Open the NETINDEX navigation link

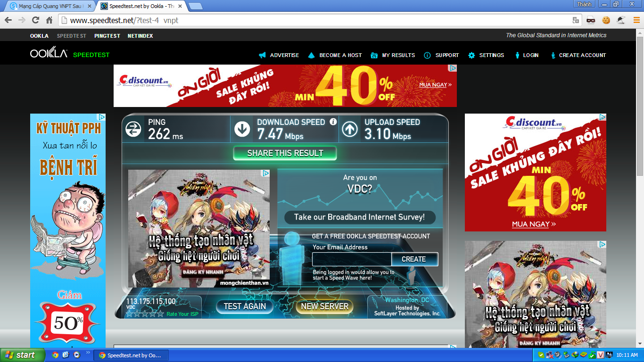[140, 36]
